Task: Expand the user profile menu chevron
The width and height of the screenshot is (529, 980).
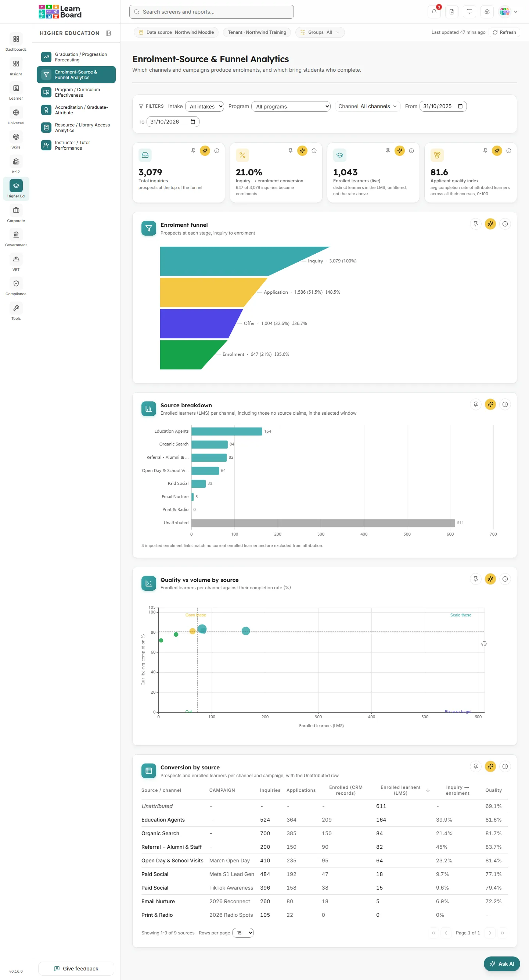Action: (516, 12)
